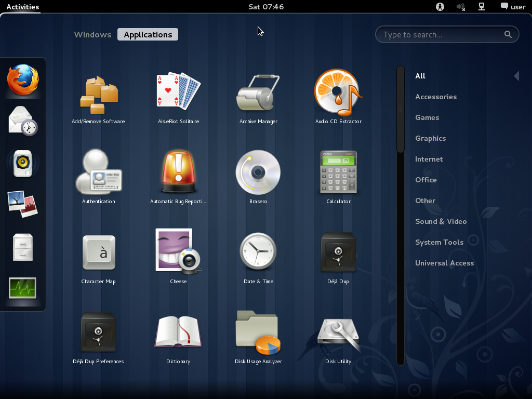Open Evolution mail from the dash
Screen dimensions: 532x399
(x=23, y=121)
